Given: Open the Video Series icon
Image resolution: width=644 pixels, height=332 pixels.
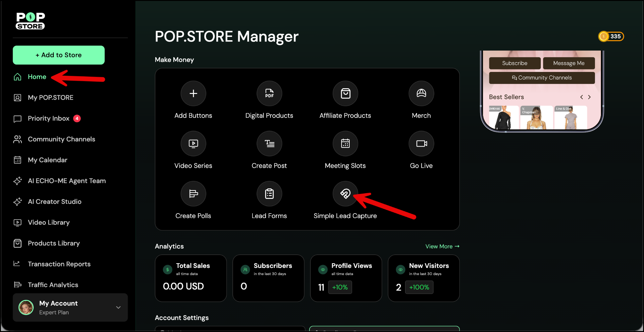Looking at the screenshot, I should tap(193, 144).
